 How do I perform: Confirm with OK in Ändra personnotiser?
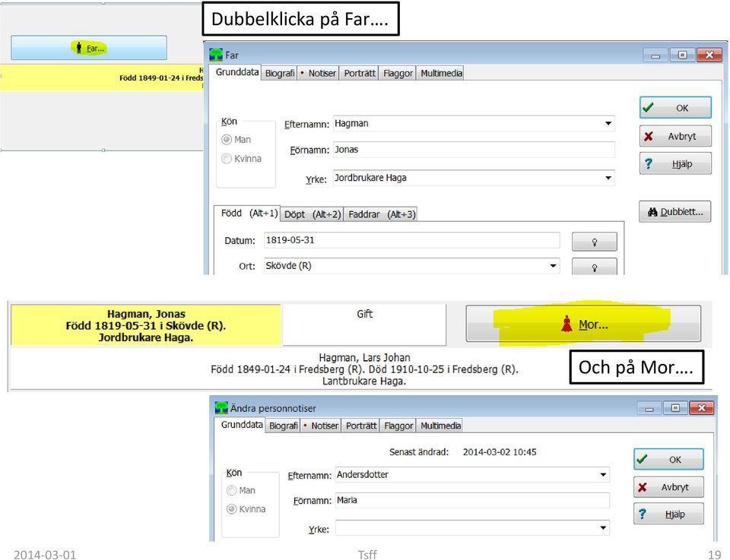668,460
